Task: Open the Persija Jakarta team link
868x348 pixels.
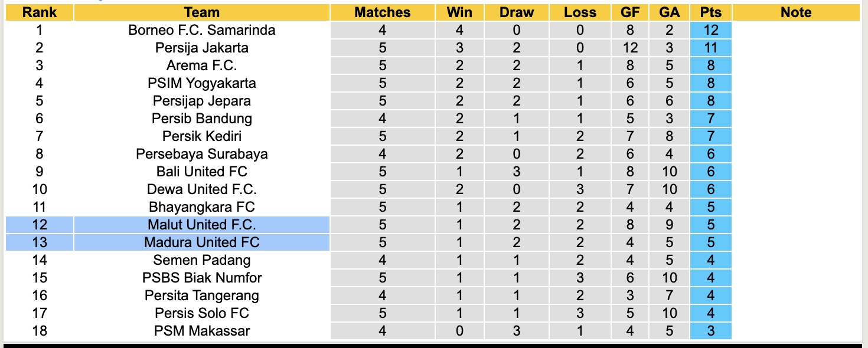Action: (201, 48)
